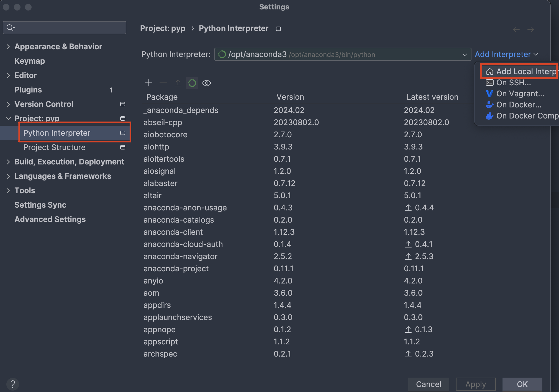Collapse the Project: pyp tree node
The image size is (559, 392).
[8, 118]
